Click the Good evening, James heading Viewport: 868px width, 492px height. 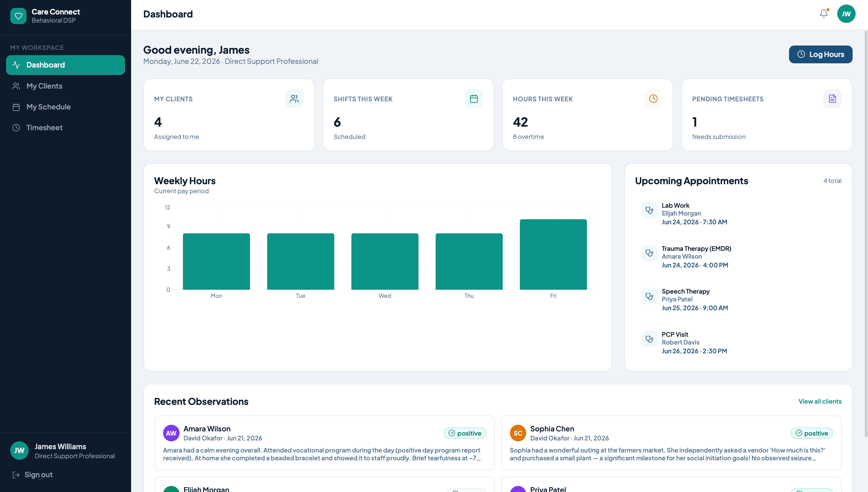[x=196, y=50]
